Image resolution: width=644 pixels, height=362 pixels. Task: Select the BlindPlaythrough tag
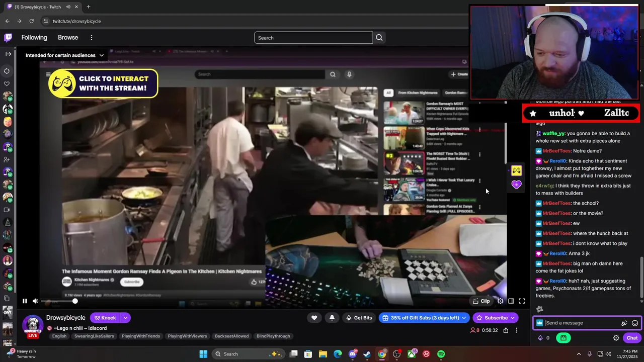(274, 336)
